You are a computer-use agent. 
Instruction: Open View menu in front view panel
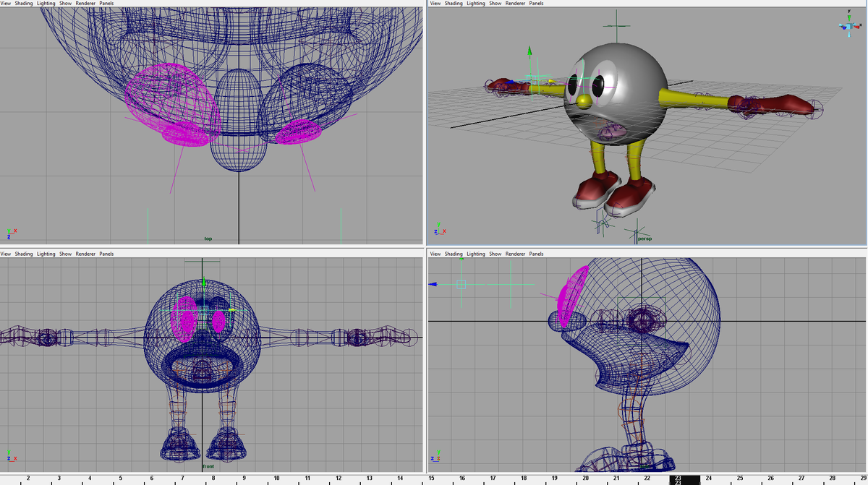point(5,254)
